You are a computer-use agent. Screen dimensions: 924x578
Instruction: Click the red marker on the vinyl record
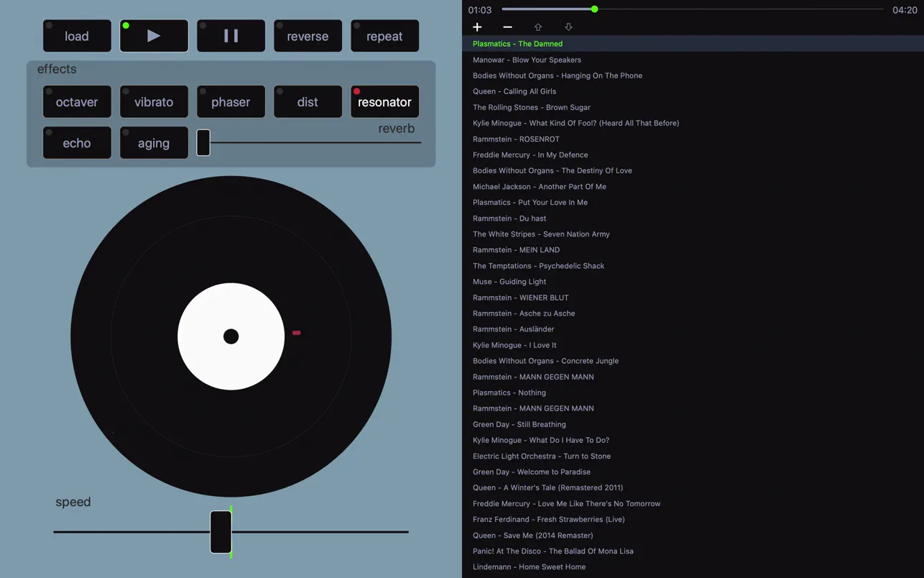tap(297, 333)
